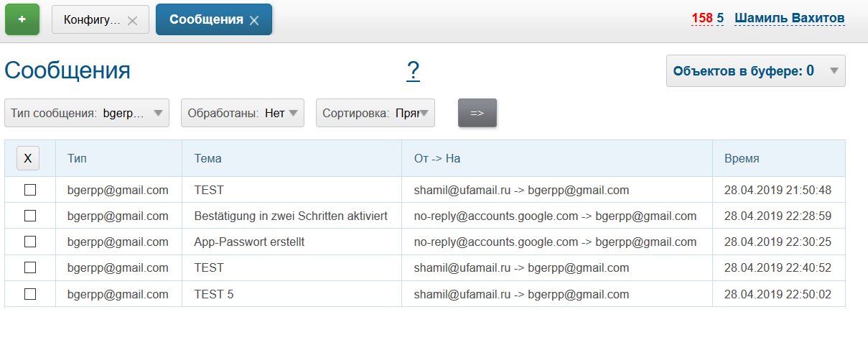Check the box for the 21:50:48 TEST message

(x=30, y=191)
